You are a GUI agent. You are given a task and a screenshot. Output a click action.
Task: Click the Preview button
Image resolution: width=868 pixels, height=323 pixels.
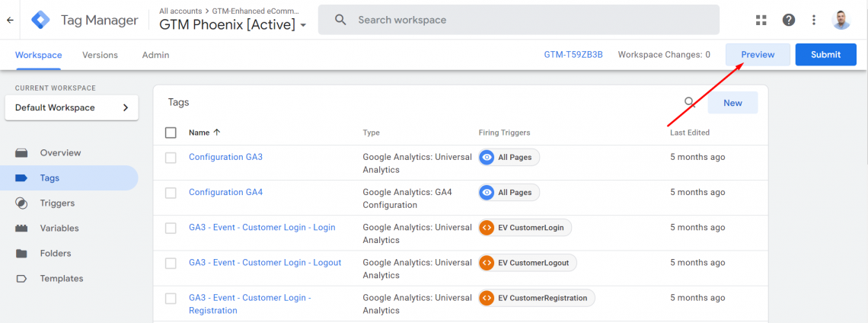758,55
